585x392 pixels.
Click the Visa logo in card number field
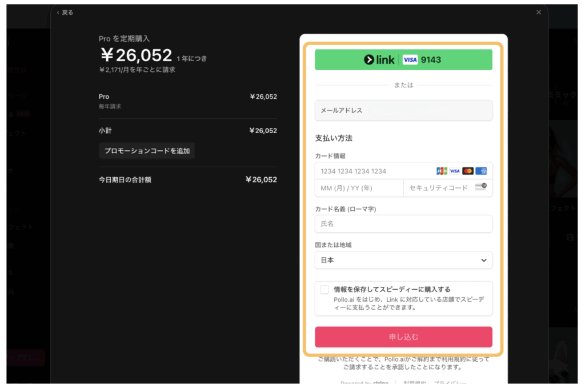[x=455, y=171]
